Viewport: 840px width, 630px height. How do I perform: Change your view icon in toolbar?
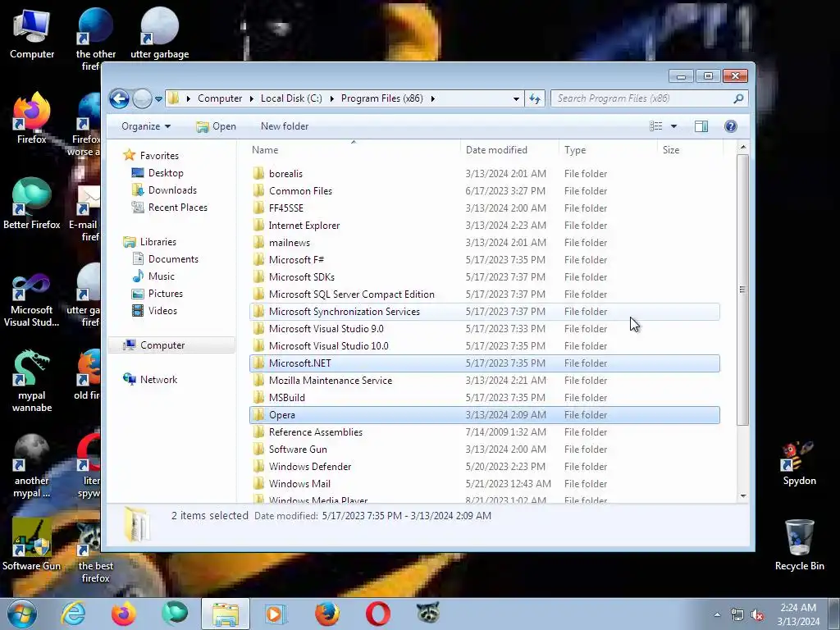[x=655, y=126]
